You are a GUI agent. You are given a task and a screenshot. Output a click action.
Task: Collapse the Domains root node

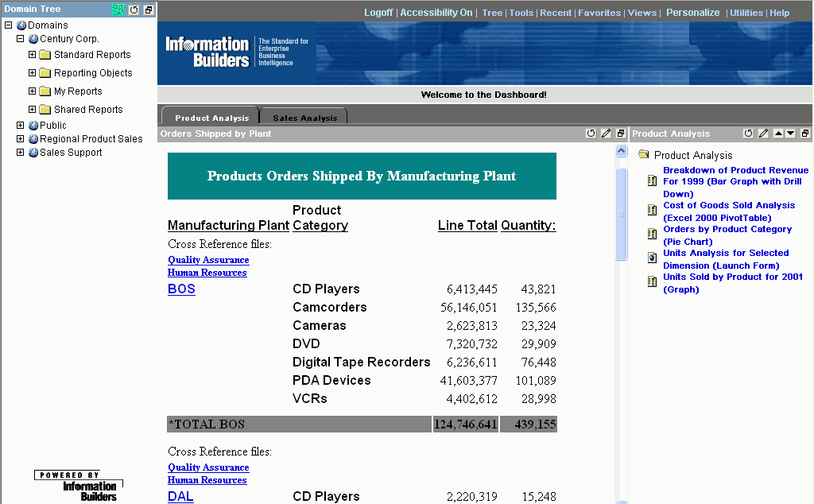pyautogui.click(x=8, y=25)
